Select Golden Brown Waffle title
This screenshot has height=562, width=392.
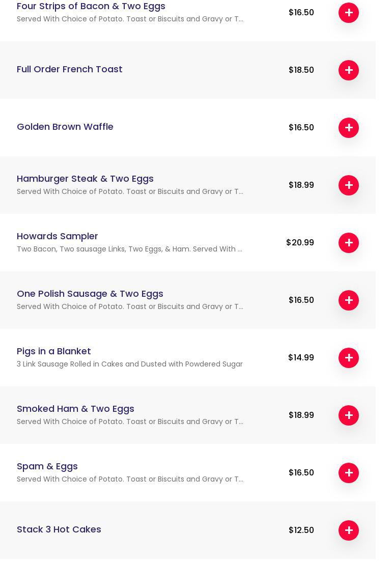pos(65,127)
